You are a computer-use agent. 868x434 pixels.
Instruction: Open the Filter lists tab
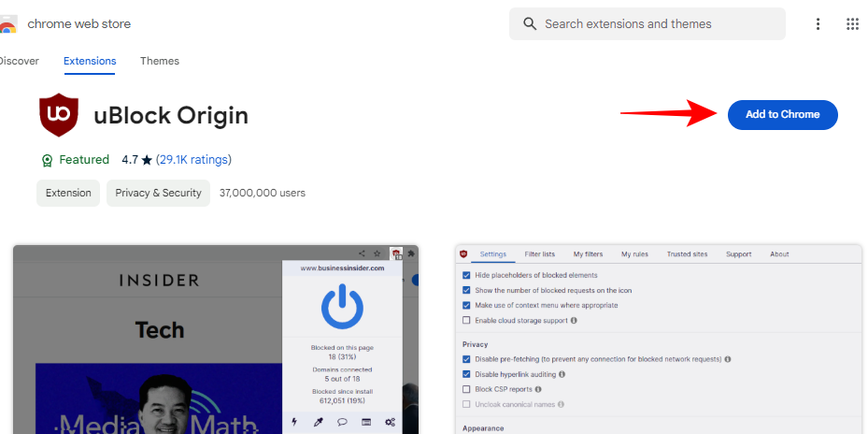[x=540, y=253]
